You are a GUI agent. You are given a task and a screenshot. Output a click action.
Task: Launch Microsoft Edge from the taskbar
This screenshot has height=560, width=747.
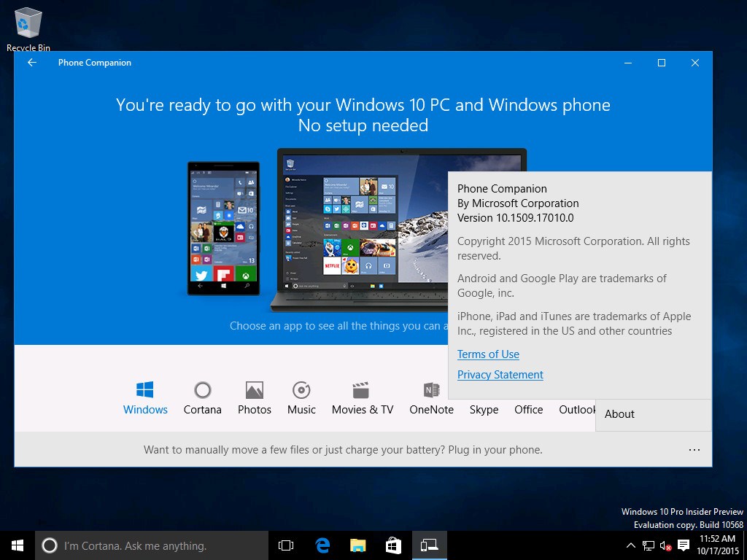click(322, 545)
